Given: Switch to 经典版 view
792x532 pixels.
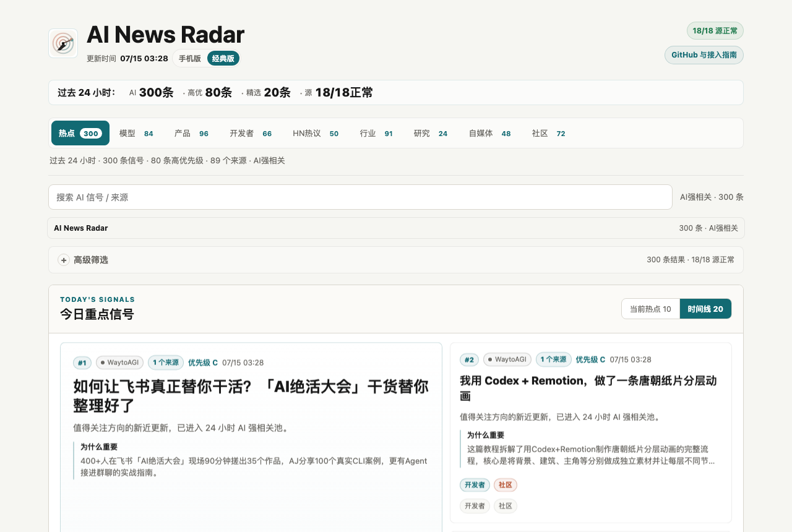Looking at the screenshot, I should (223, 59).
